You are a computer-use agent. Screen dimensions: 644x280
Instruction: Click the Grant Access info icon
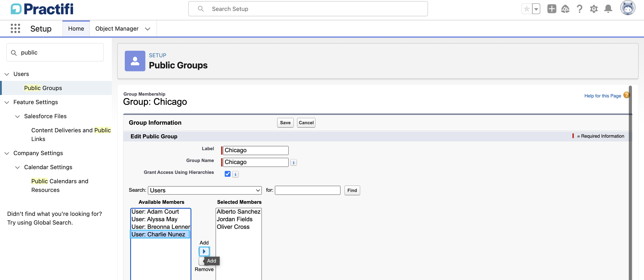235,174
